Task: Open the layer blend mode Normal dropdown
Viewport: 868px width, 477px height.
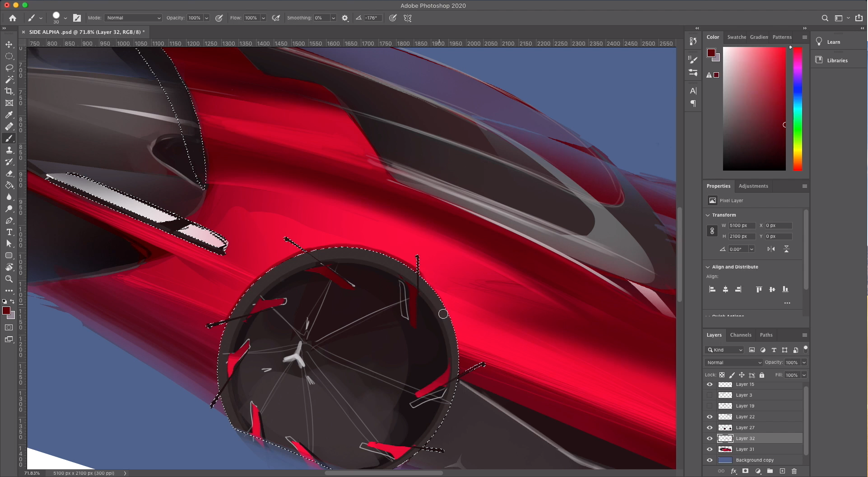Action: pyautogui.click(x=733, y=362)
